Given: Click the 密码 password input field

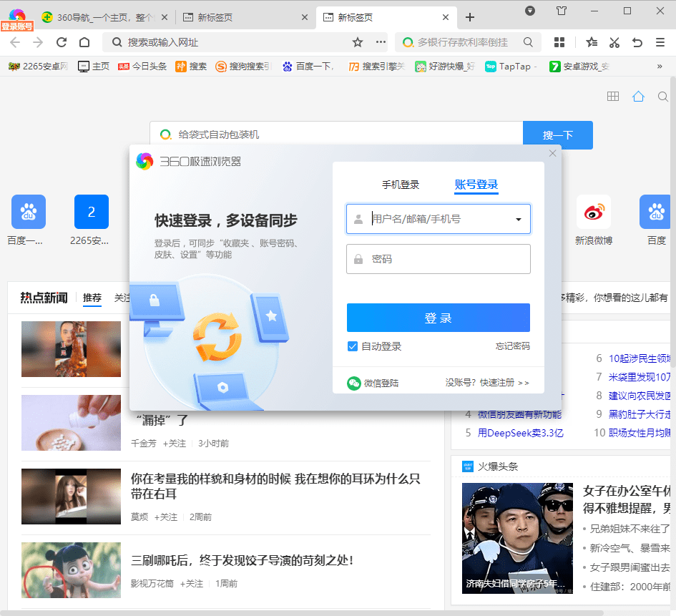Looking at the screenshot, I should click(x=438, y=258).
